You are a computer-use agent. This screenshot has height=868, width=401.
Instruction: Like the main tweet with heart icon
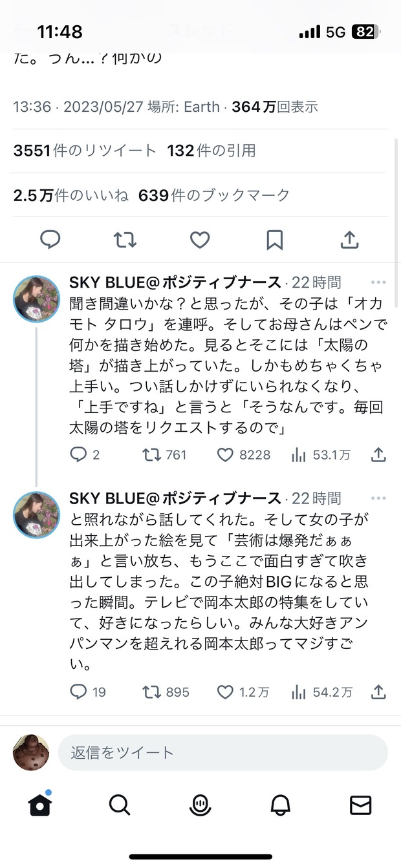pyautogui.click(x=200, y=240)
